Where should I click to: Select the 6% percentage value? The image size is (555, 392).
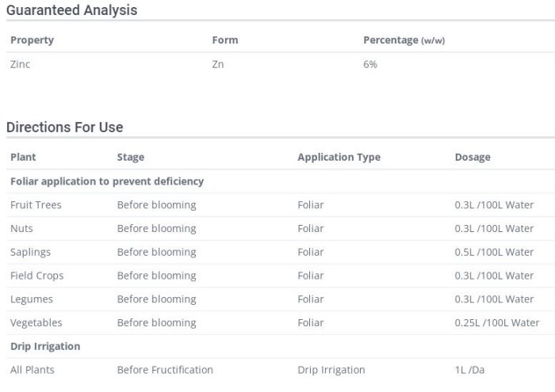click(x=369, y=64)
